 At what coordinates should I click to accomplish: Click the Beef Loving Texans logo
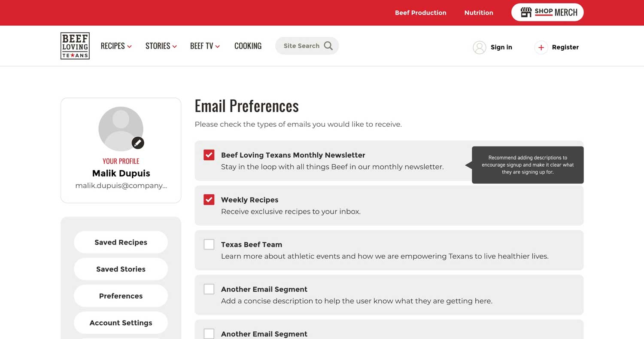(x=75, y=46)
